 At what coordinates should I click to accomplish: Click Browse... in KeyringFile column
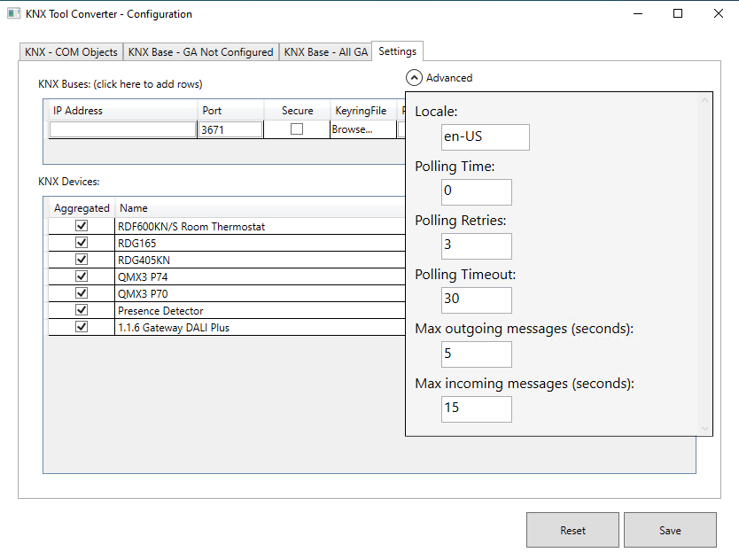(x=352, y=129)
